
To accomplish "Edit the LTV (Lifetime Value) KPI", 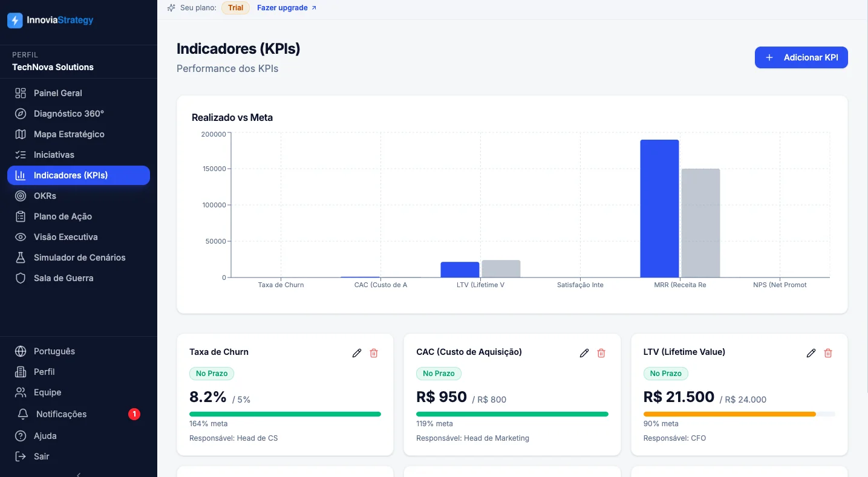I will click(811, 353).
